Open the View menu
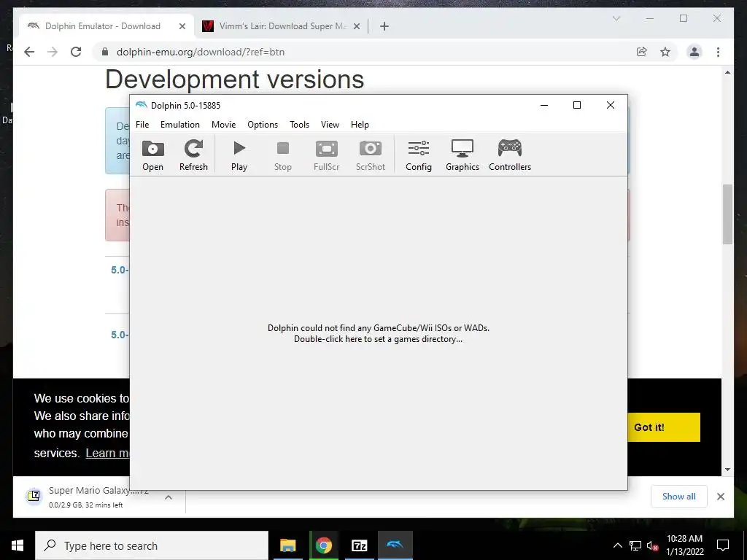 [x=330, y=124]
